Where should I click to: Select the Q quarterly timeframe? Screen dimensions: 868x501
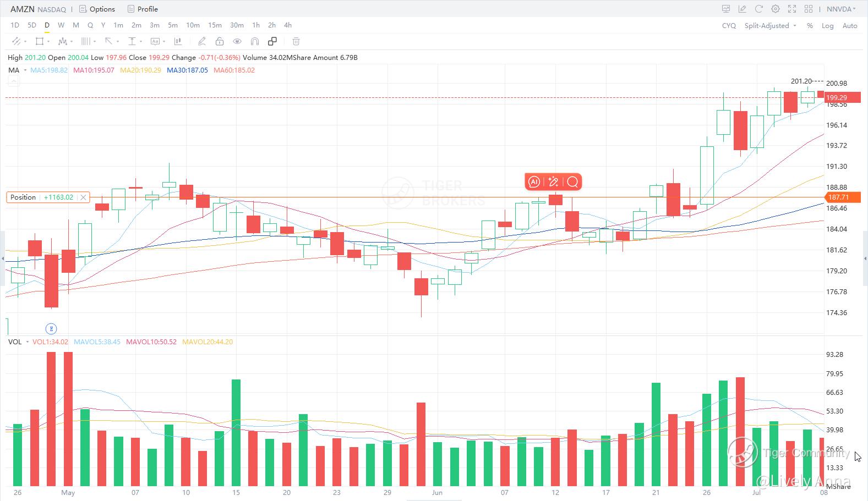tap(90, 25)
